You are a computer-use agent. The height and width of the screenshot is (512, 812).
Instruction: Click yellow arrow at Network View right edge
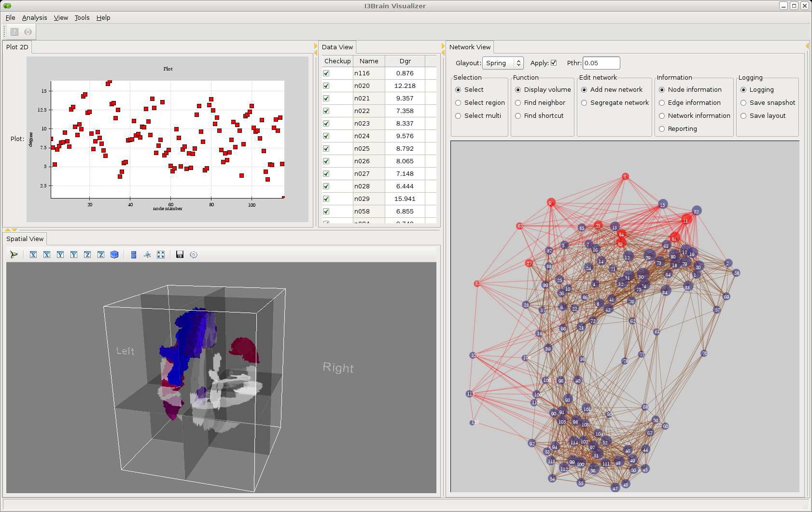(x=807, y=46)
